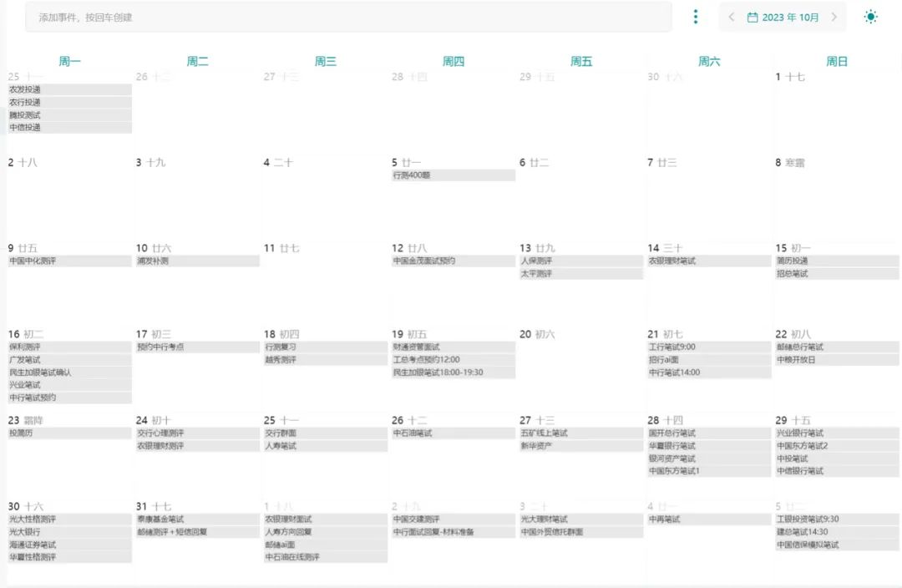
Task: Click the 邮储总行笔试 event
Action: [837, 347]
